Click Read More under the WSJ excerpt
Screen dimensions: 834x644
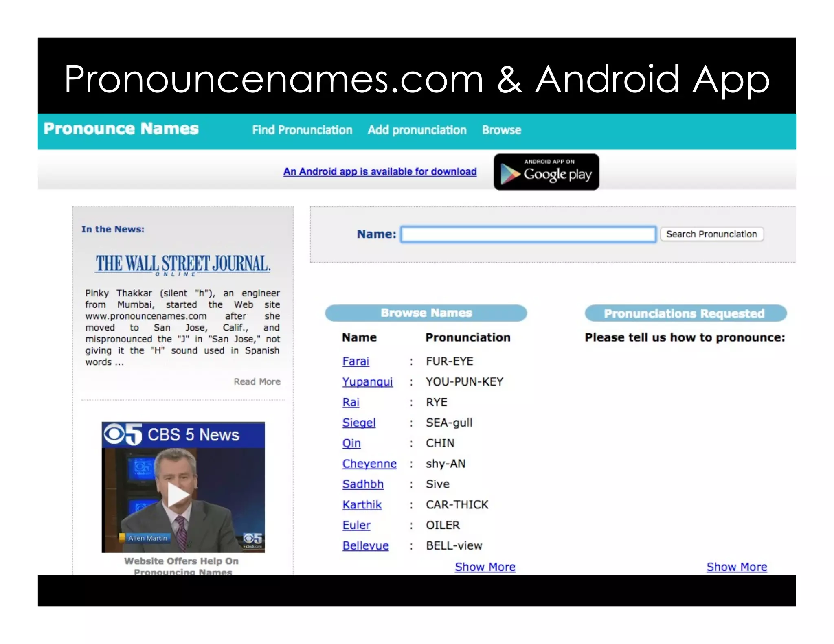click(x=257, y=381)
